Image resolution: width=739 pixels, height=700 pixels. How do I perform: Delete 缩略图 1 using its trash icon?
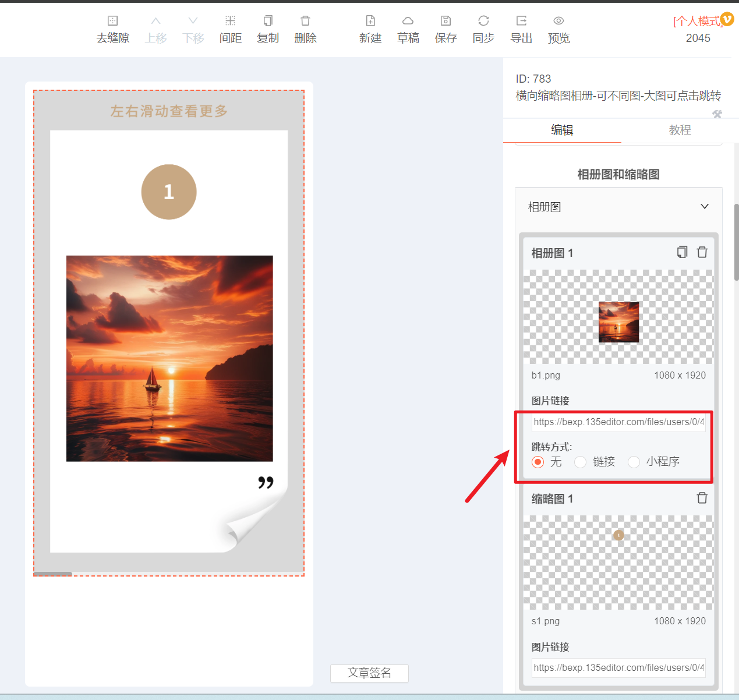point(702,498)
